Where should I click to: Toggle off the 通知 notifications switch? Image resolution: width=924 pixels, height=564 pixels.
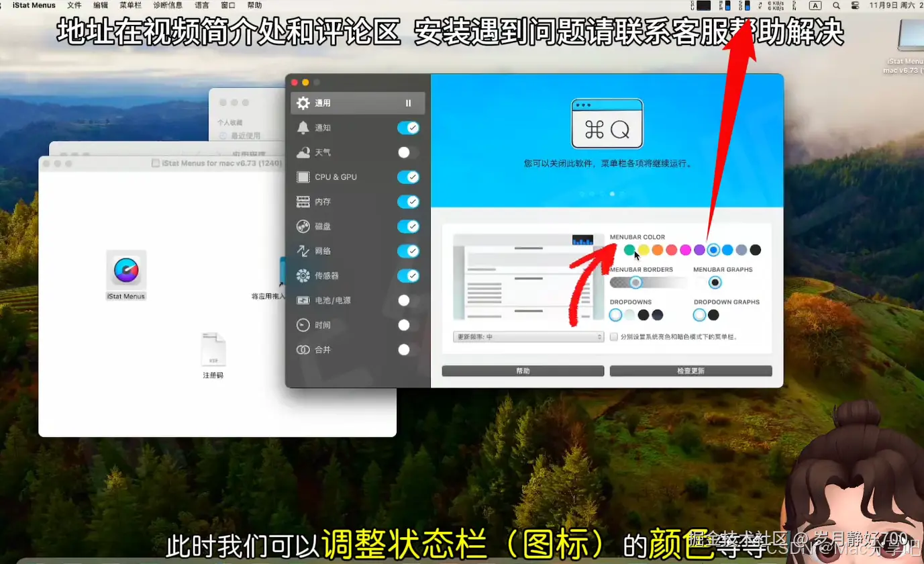[408, 128]
